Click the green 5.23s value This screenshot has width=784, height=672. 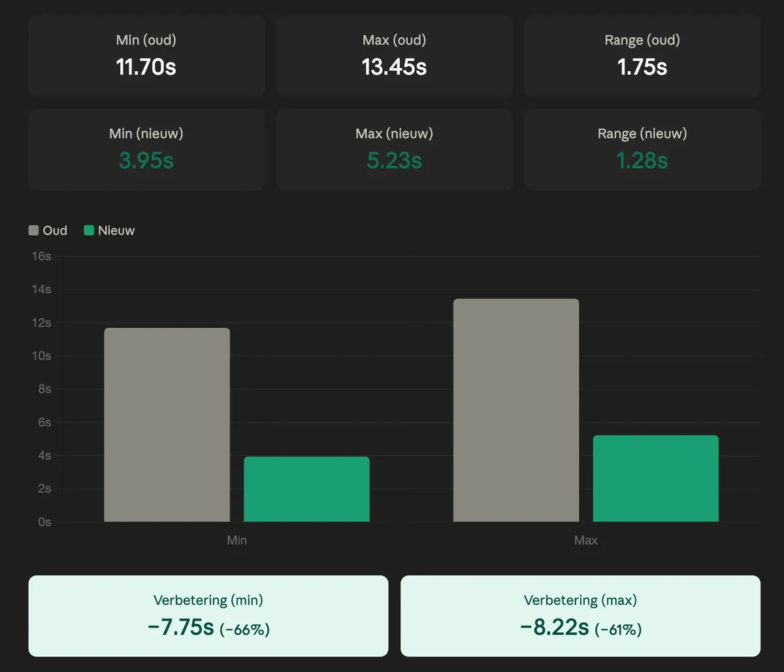coord(395,160)
